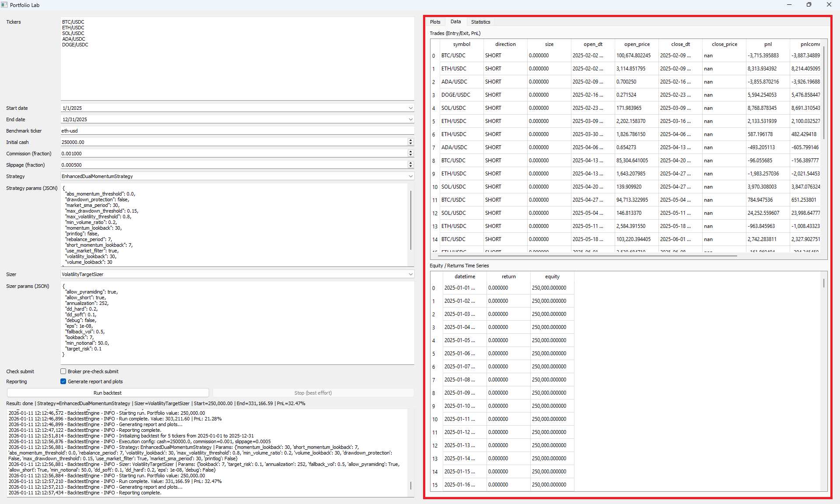
Task: Open the Statistics tab
Action: [x=480, y=21]
